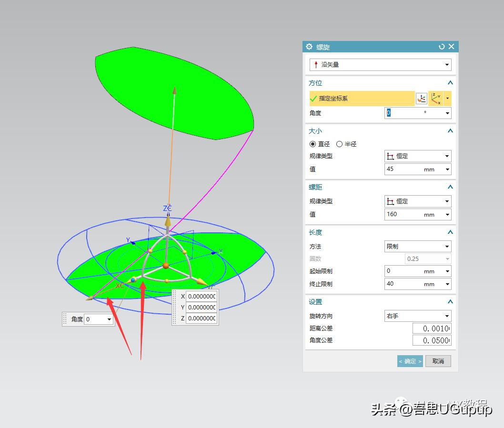The height and width of the screenshot is (428, 504).
Task: Open the 旋转方向 右手 dropdown
Action: coord(418,316)
